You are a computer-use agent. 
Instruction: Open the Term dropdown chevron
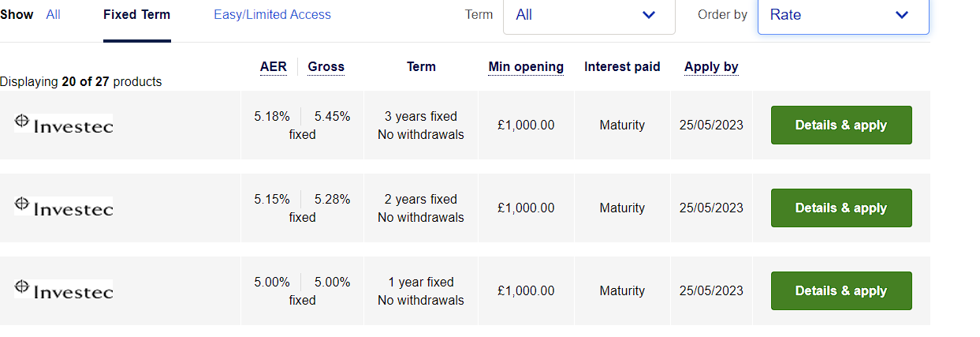649,15
